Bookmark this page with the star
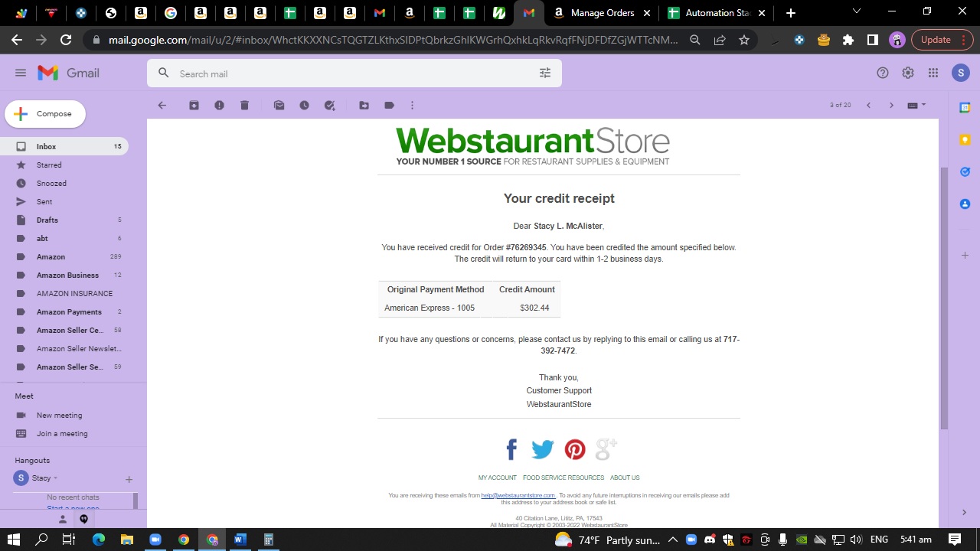 (744, 40)
